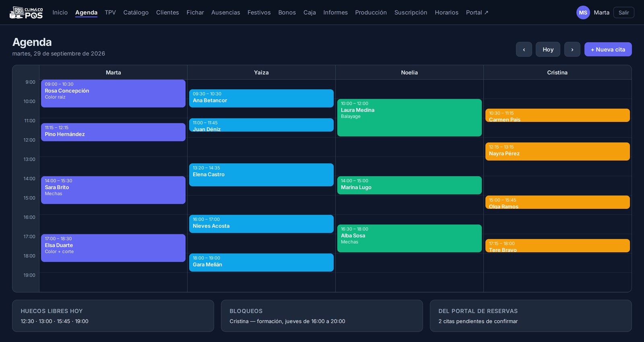Open Nayra Pérez 12:15 appointment
Image resolution: width=644 pixels, height=342 pixels.
557,151
